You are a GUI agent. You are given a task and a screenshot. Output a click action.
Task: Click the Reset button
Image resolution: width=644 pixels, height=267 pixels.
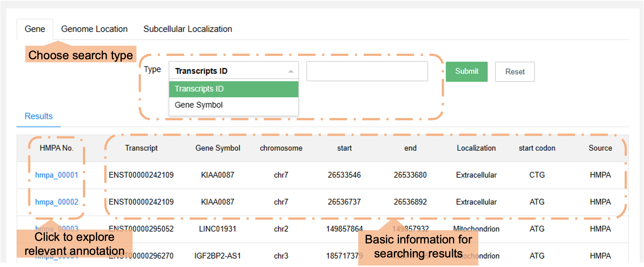tap(514, 72)
